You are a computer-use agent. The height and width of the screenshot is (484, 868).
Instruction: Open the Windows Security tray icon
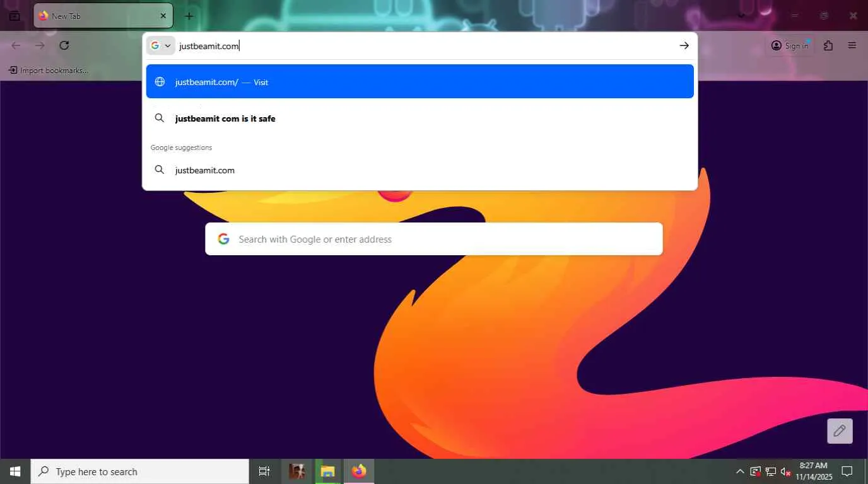(x=756, y=471)
